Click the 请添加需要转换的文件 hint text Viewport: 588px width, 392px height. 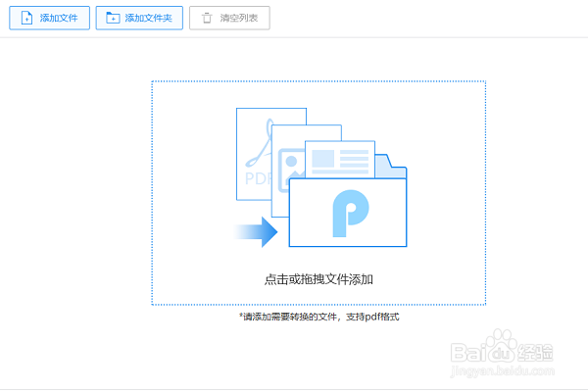coord(319,317)
